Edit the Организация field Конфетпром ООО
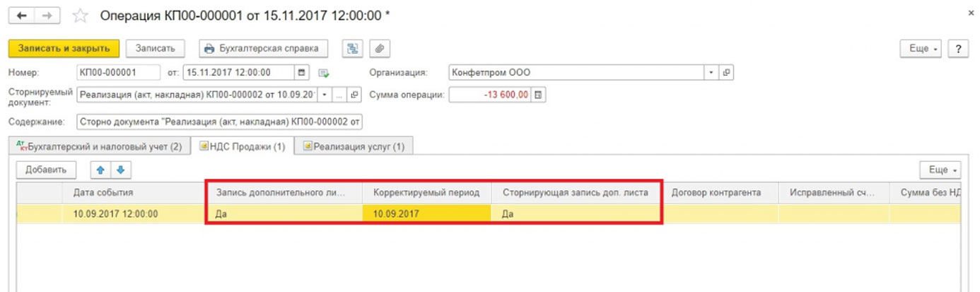Image resolution: width=980 pixels, height=292 pixels. click(577, 72)
